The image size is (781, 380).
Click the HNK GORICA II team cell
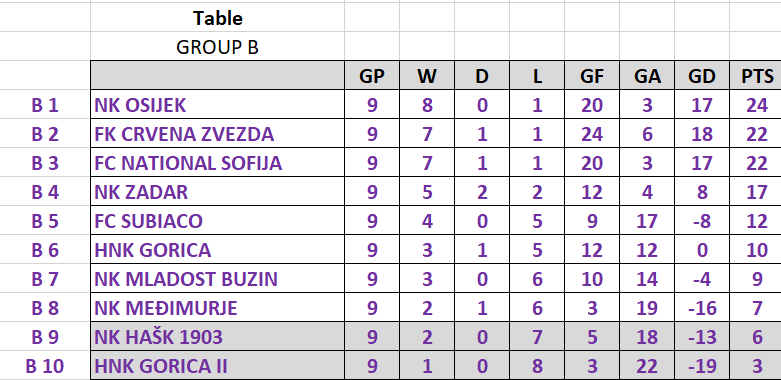point(217,366)
